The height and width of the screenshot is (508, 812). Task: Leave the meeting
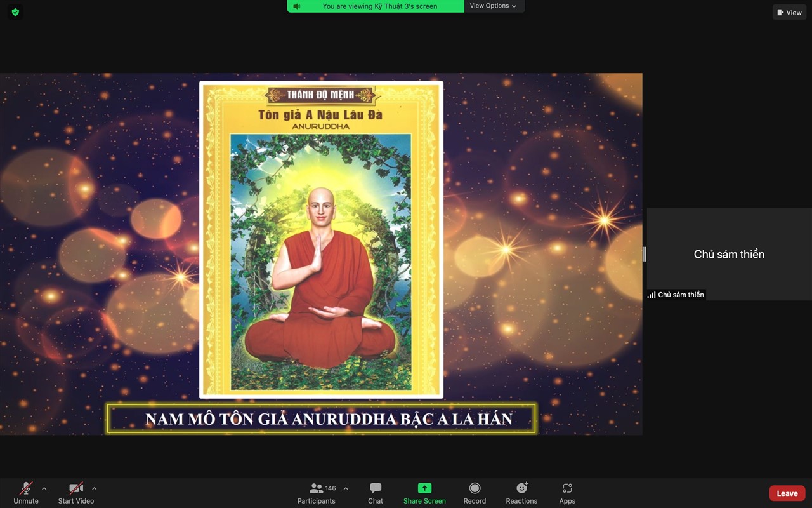pyautogui.click(x=787, y=493)
